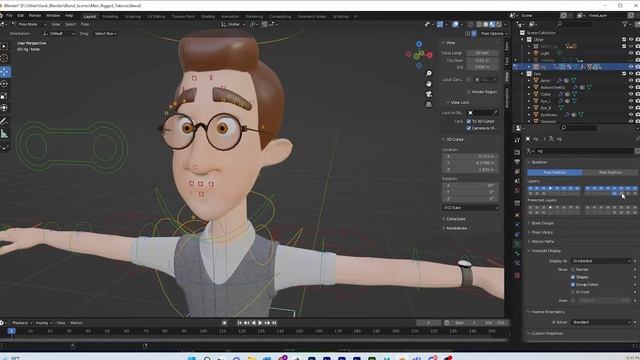Expand the Motion Paths panel
Screen dimensions: 640x360
(x=542, y=242)
